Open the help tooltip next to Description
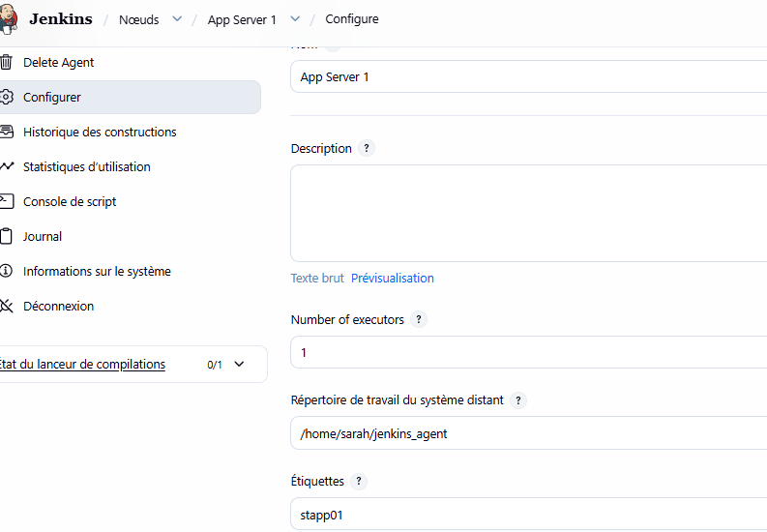Screen dimensions: 767x532 (x=366, y=149)
